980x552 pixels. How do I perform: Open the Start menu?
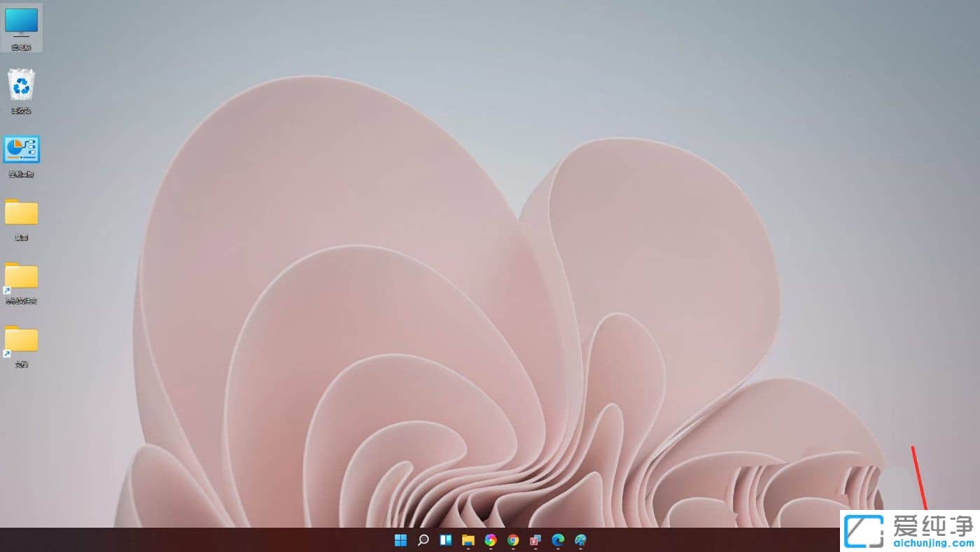coord(400,540)
